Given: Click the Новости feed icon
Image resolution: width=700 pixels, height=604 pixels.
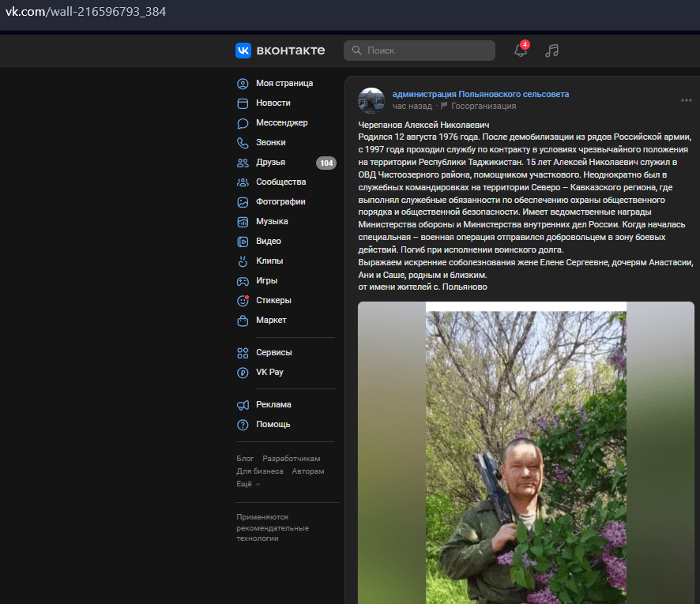Looking at the screenshot, I should 243,103.
